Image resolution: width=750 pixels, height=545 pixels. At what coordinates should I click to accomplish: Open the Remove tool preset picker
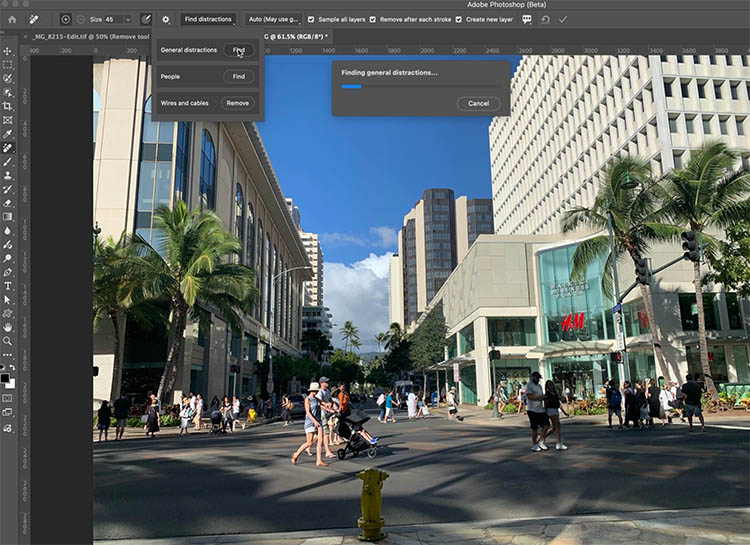pyautogui.click(x=33, y=20)
